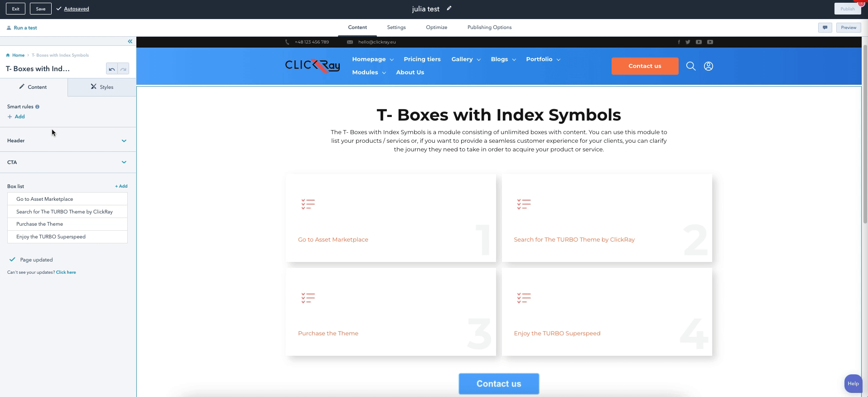
Task: Click checklist icon in Purchase the Theme box
Action: [308, 298]
